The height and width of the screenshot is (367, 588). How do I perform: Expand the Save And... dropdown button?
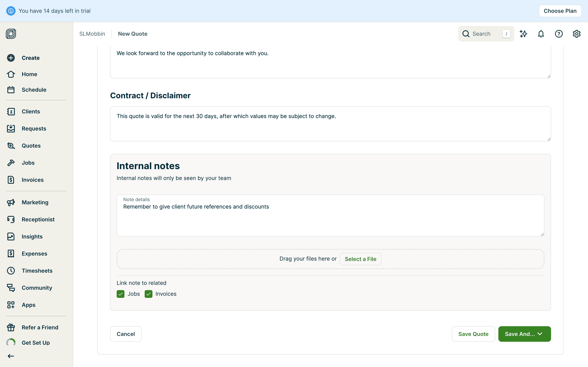[524, 334]
